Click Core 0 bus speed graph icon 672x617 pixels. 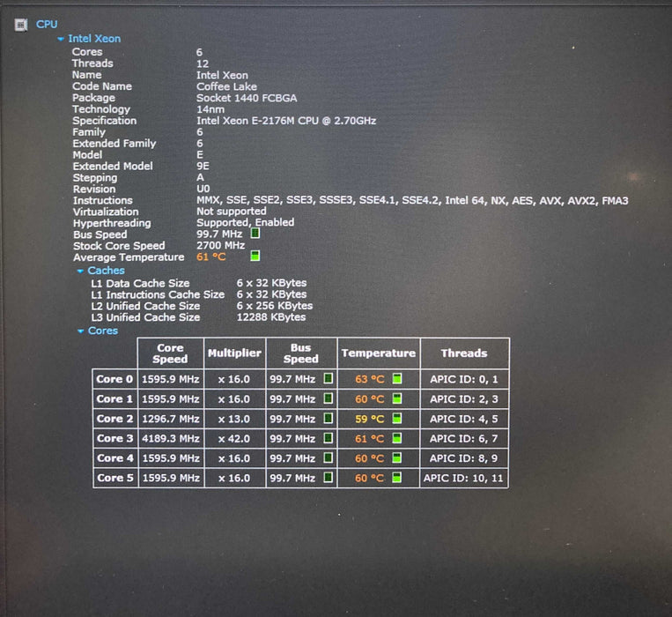coord(329,379)
